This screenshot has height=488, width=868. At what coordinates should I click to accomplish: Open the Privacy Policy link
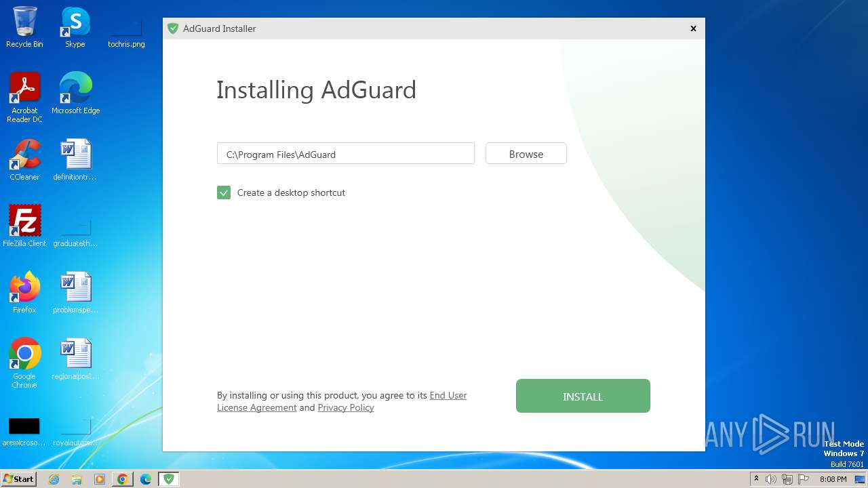coord(346,407)
